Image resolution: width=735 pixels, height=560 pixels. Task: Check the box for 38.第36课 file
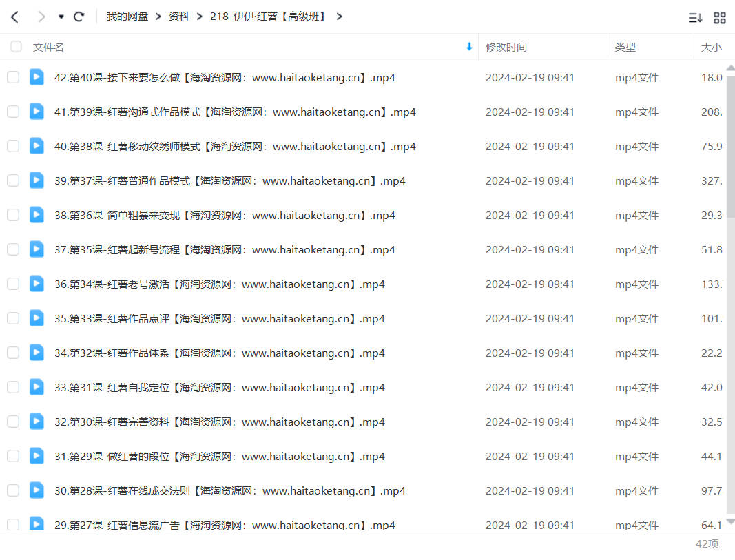[x=13, y=215]
